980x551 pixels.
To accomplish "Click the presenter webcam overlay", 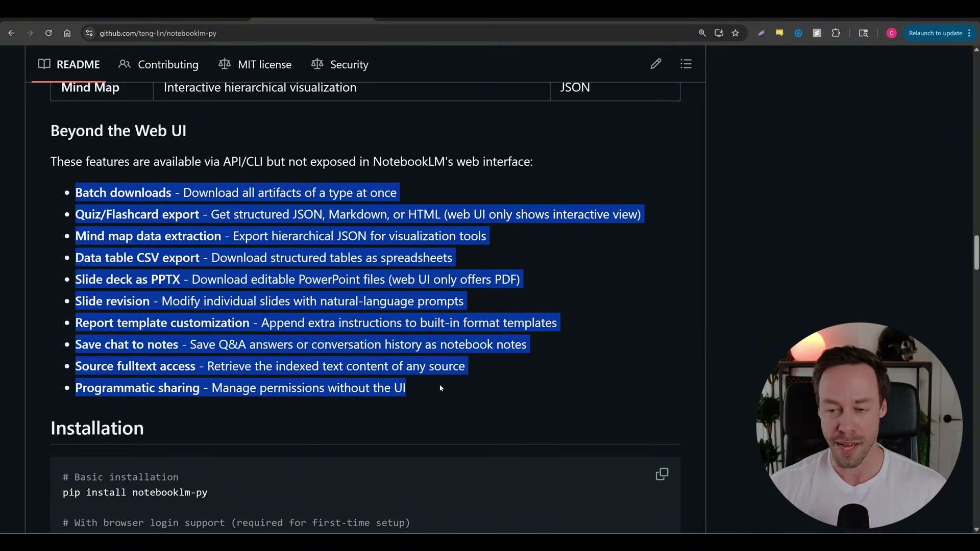I will (859, 425).
